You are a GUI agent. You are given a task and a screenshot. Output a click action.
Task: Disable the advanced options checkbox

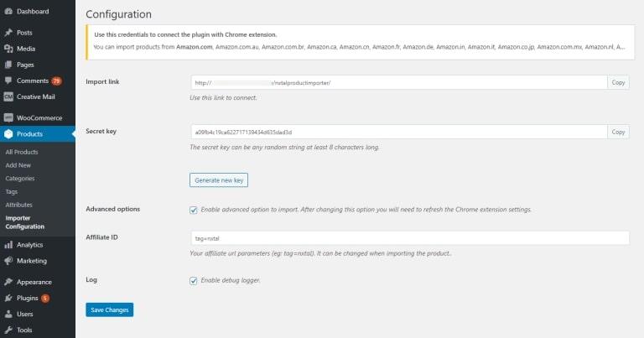point(194,210)
